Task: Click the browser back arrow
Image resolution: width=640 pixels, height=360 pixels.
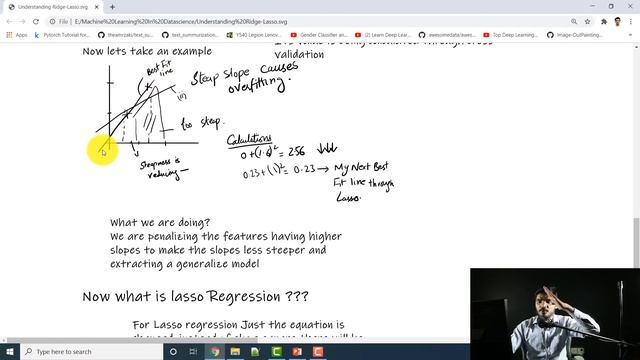Action: (9, 22)
